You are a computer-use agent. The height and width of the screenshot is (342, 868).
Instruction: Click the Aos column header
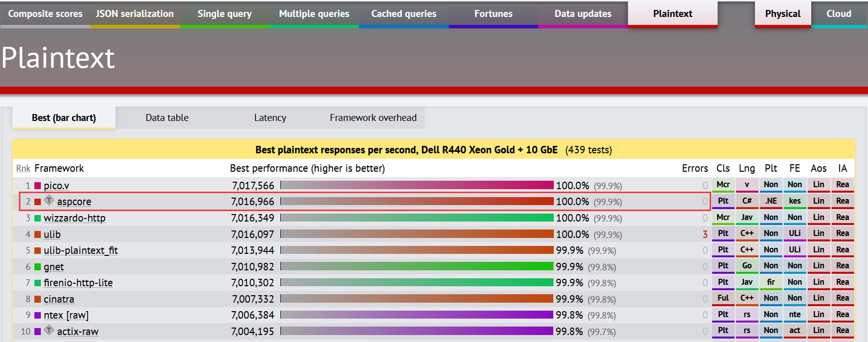[819, 168]
